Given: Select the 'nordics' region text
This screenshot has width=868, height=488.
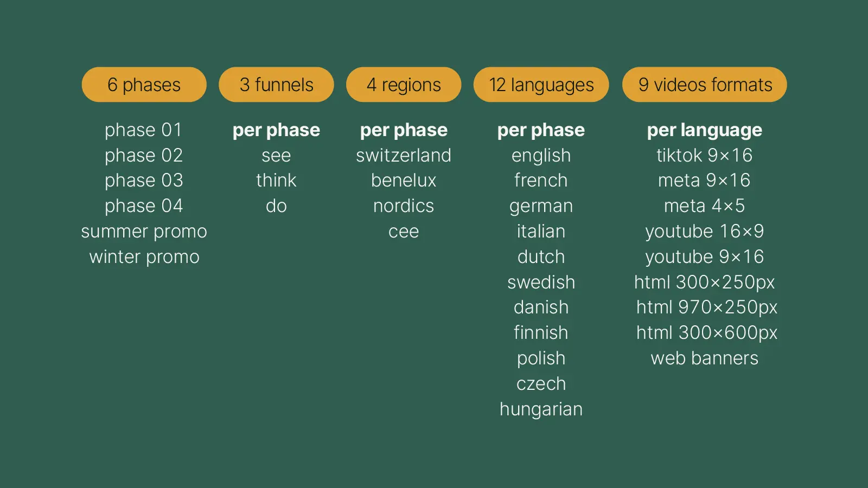Looking at the screenshot, I should click(x=404, y=206).
